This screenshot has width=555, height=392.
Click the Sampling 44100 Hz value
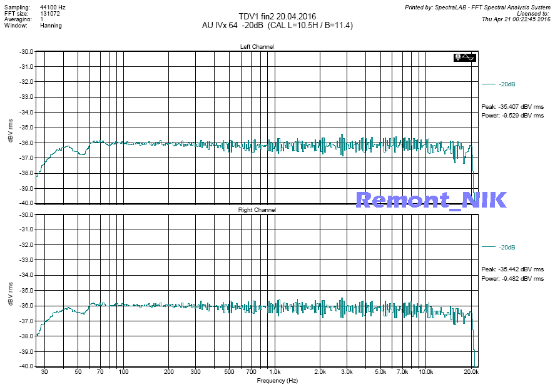(53, 6)
